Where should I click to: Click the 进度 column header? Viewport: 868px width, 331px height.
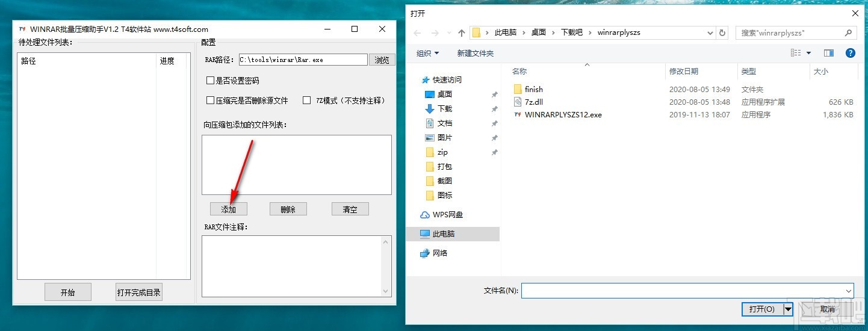click(173, 61)
